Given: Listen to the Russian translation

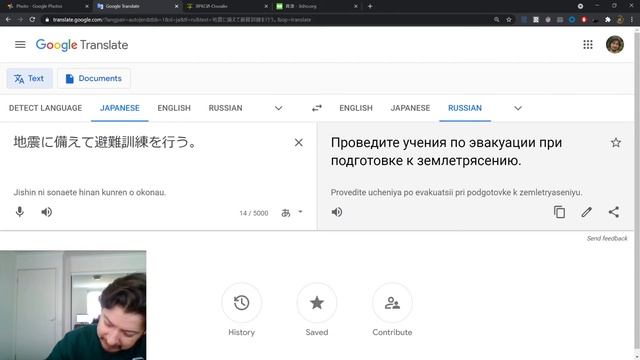Looking at the screenshot, I should (x=337, y=212).
